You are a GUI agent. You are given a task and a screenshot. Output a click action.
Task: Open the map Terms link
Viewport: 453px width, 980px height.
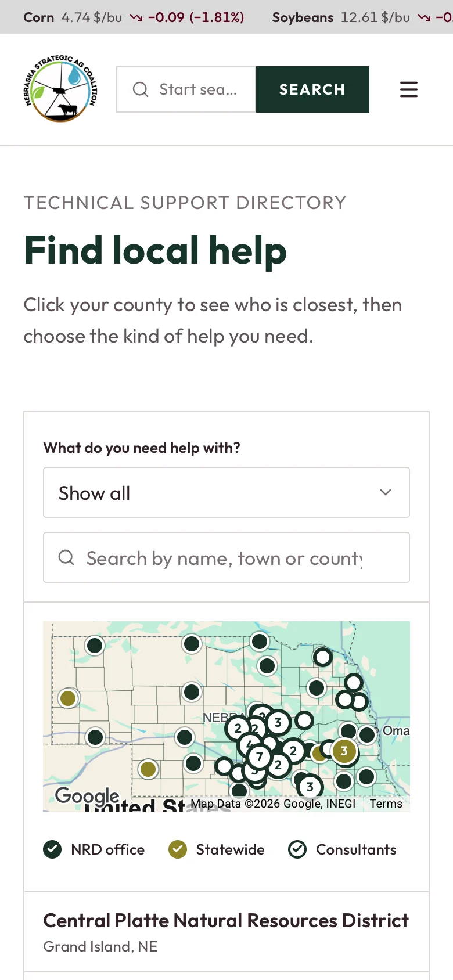pos(386,804)
